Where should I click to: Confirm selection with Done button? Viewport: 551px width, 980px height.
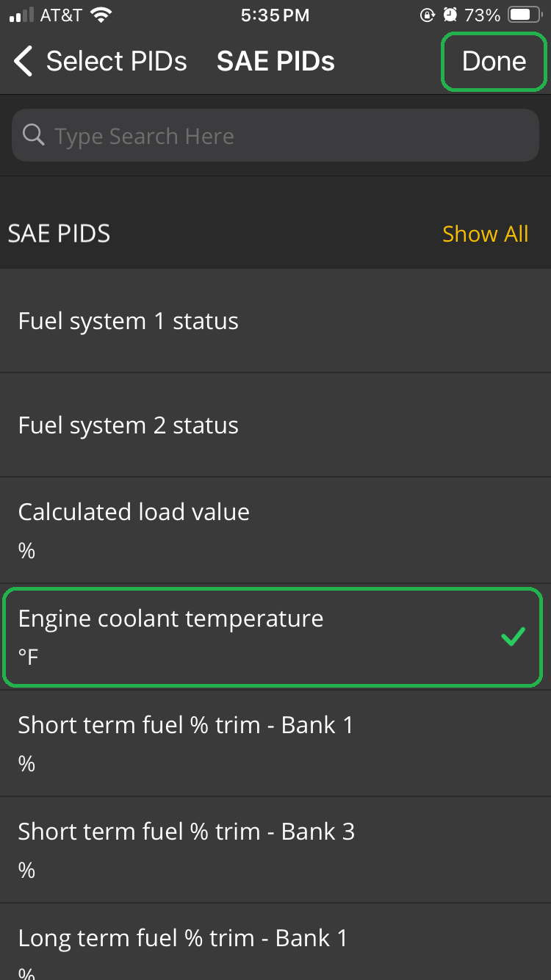point(493,61)
